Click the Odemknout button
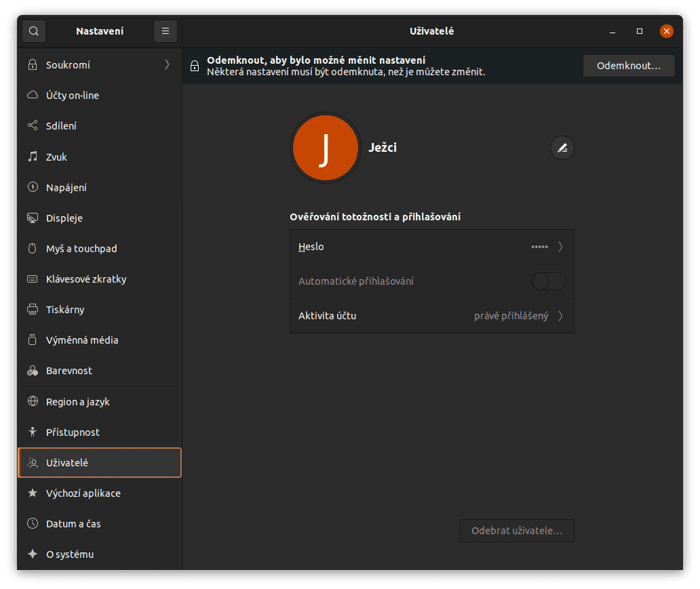700x589 pixels. coord(628,65)
